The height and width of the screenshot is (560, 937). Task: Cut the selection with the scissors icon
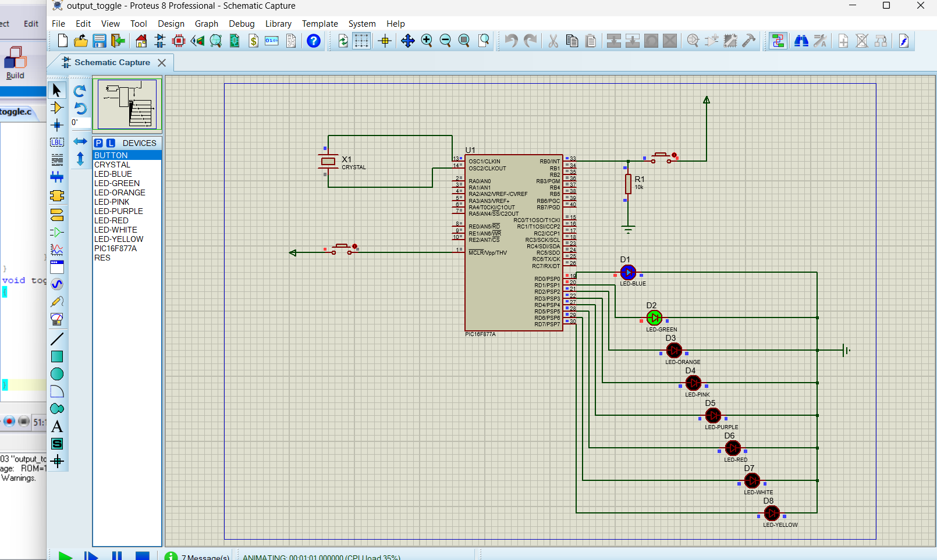[x=553, y=41]
